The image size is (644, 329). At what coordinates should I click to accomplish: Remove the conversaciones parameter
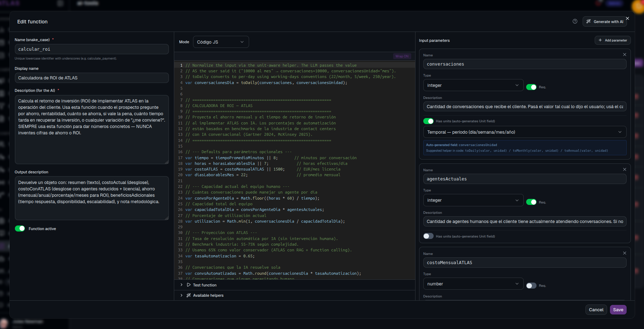pyautogui.click(x=624, y=55)
